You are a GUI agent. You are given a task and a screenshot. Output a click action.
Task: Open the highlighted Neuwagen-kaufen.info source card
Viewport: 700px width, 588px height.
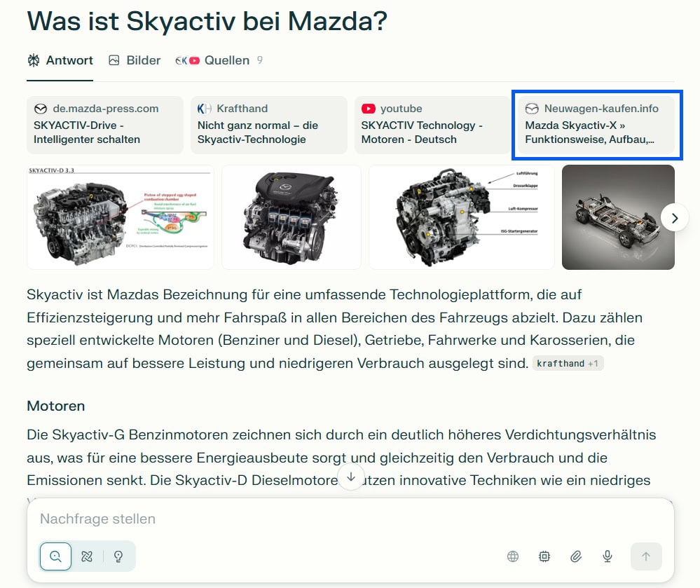pyautogui.click(x=596, y=125)
